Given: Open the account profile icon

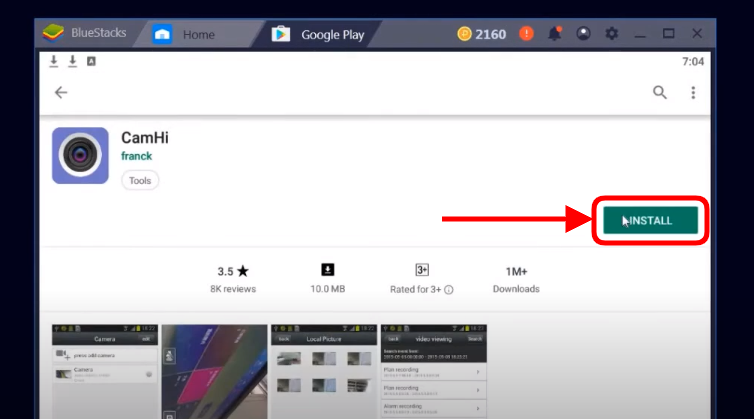Looking at the screenshot, I should point(583,34).
